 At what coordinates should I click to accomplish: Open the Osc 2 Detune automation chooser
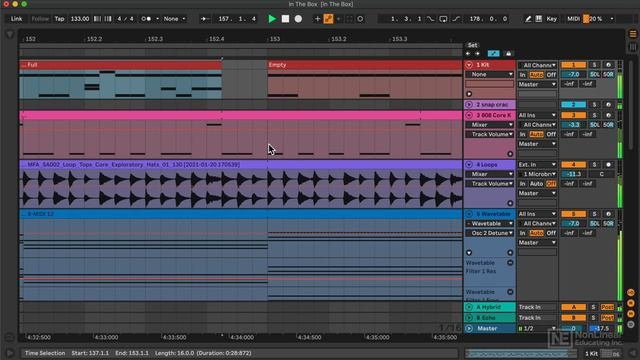click(489, 233)
